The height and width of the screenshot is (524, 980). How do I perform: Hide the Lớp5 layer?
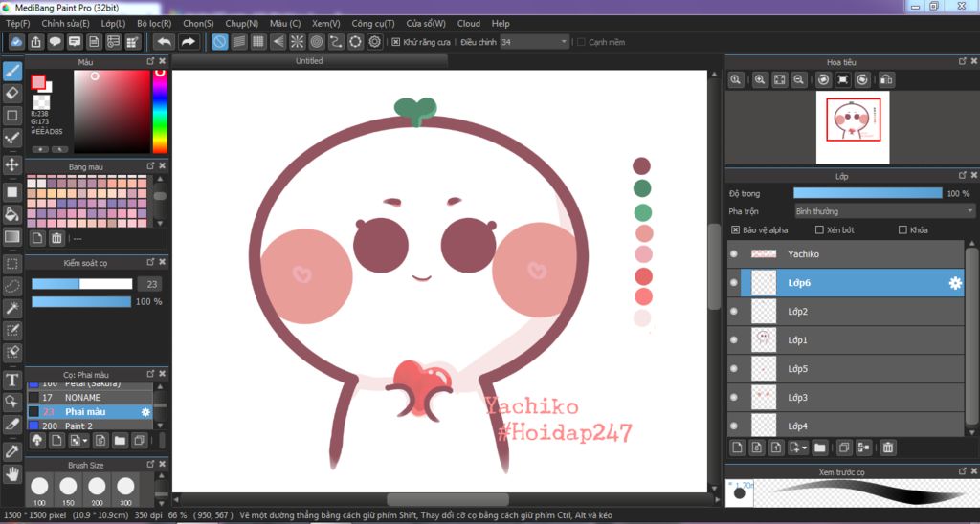[x=734, y=368]
